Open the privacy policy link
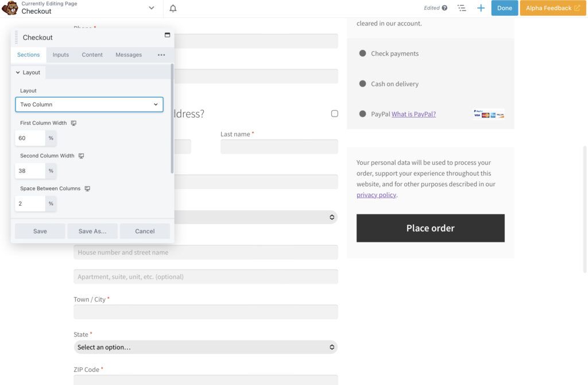Viewport: 588px width, 385px height. [376, 195]
